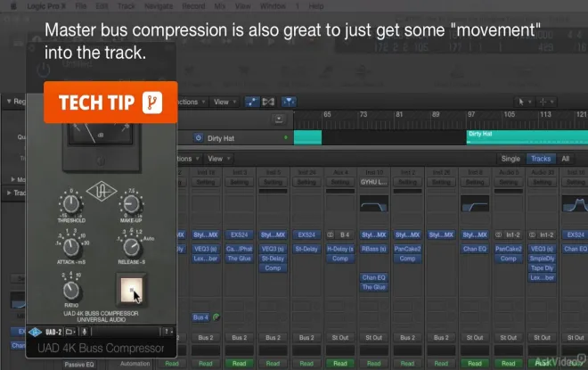Open the Setting menu on Inst 18 channel
This screenshot has height=370, width=588.
click(206, 182)
